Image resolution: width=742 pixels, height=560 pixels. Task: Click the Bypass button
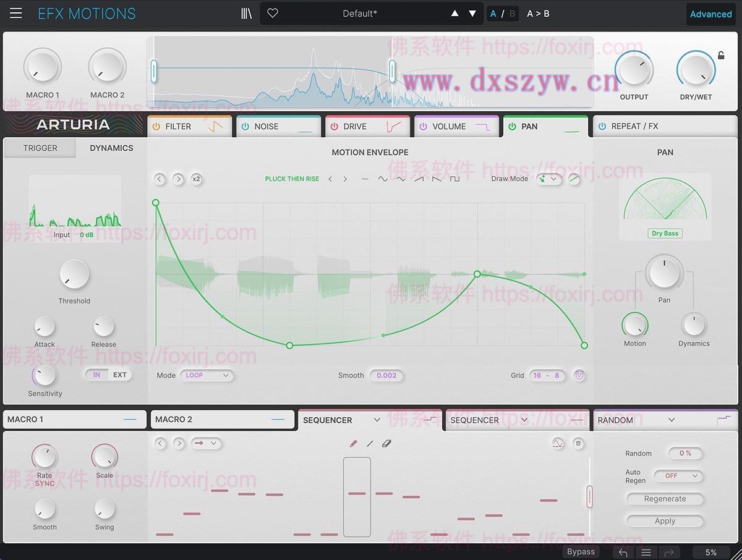(x=581, y=552)
